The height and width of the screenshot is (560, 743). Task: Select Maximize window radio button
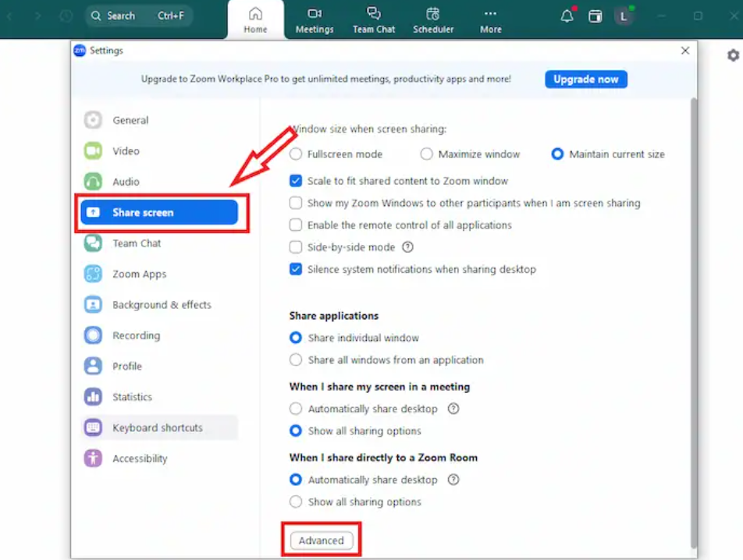point(426,154)
